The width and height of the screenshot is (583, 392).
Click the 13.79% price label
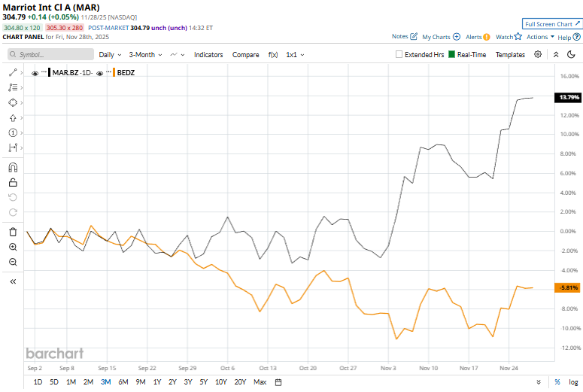[x=567, y=98]
